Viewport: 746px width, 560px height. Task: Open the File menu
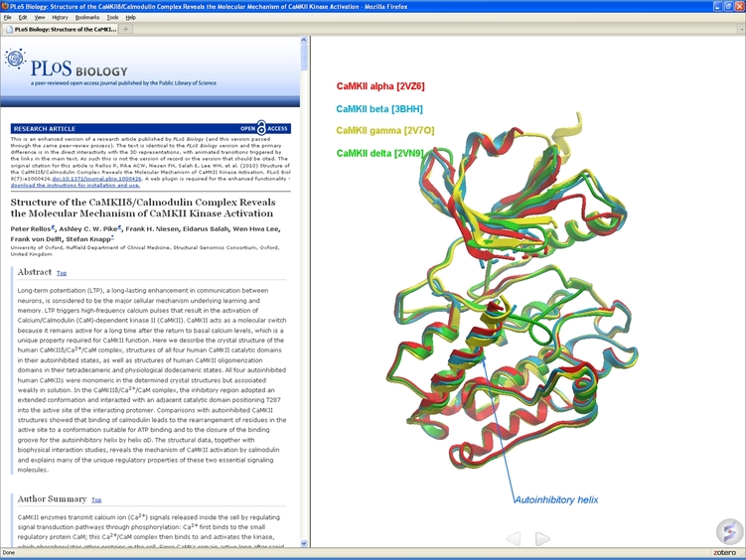coord(8,17)
